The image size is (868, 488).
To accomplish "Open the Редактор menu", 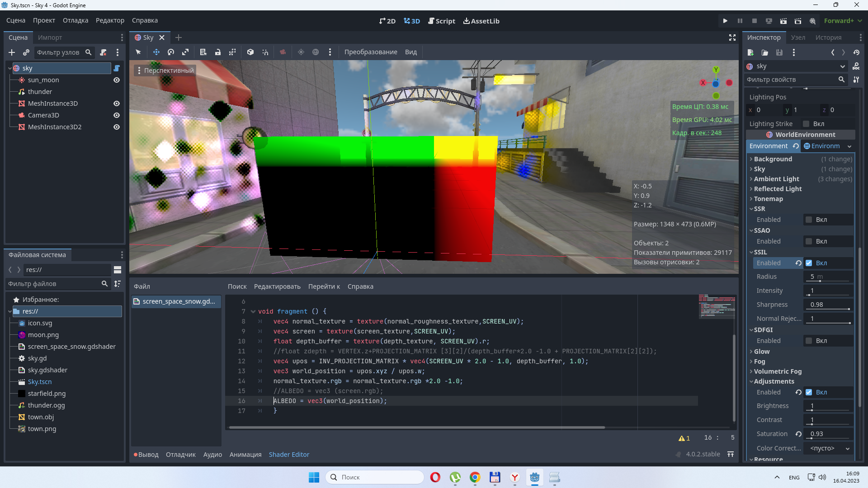I will click(110, 20).
